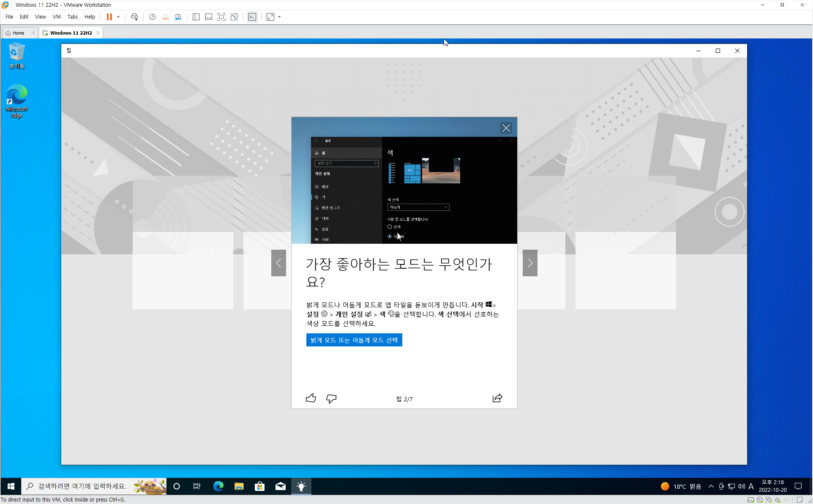Open power options dropdown arrow
Screen dimensions: 813x504
(118, 17)
